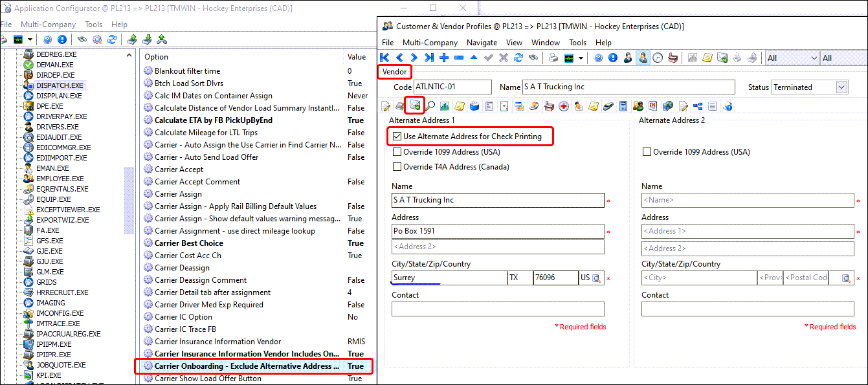Image resolution: width=868 pixels, height=385 pixels.
Task: Click the printer icon in vendor toolbar
Action: [x=553, y=58]
